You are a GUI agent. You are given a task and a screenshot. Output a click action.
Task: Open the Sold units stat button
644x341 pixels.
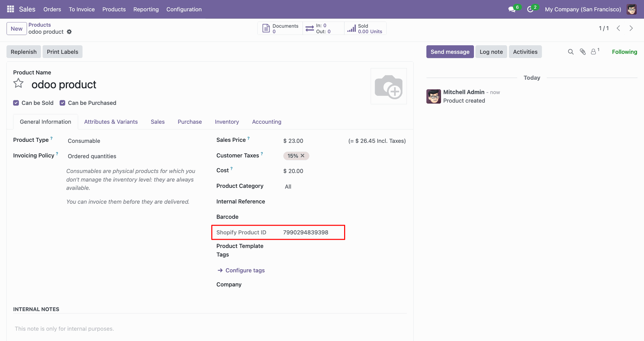tap(365, 29)
